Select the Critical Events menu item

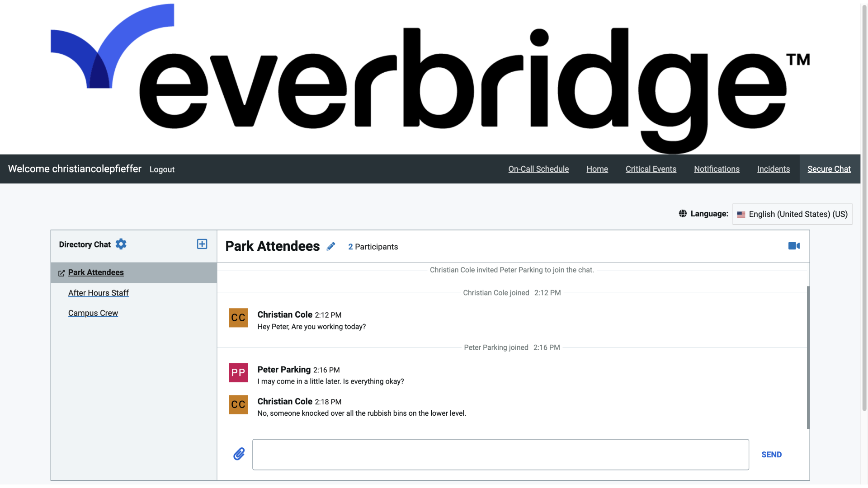click(x=651, y=169)
